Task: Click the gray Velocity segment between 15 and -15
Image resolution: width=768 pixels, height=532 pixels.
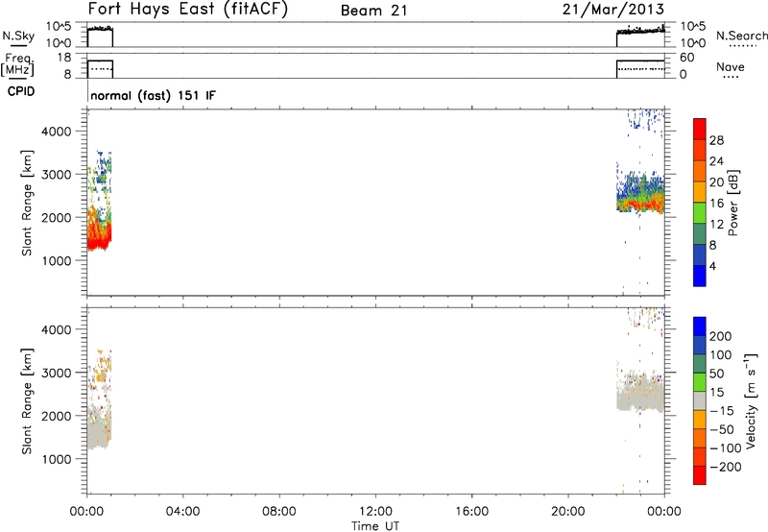Action: click(700, 400)
